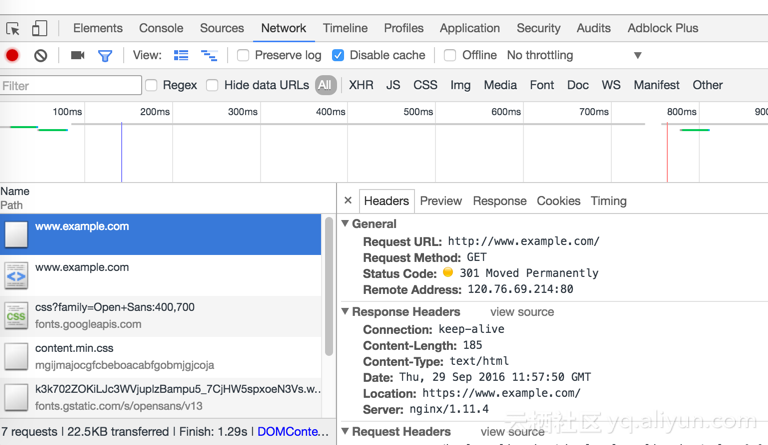Click the blue DOMContentLoaded marker line in timeline
The width and height of the screenshot is (768, 445).
pyautogui.click(x=121, y=152)
